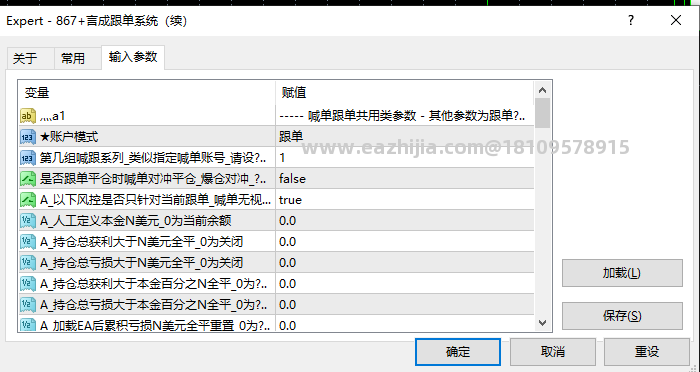Screen dimensions: 700x372
Task: Click the 0.0 value of A_持仓总亏损大于本金百分之N全平
Action: (x=288, y=305)
